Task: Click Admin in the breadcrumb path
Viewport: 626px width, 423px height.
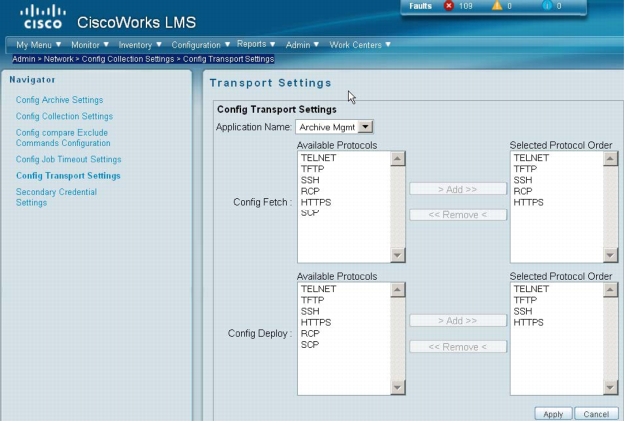Action: pyautogui.click(x=24, y=59)
